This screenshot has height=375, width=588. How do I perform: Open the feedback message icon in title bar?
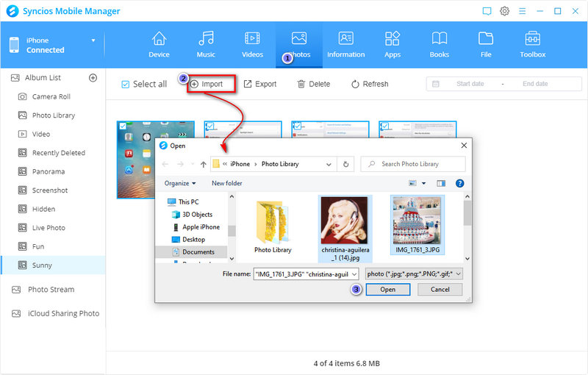pyautogui.click(x=487, y=11)
